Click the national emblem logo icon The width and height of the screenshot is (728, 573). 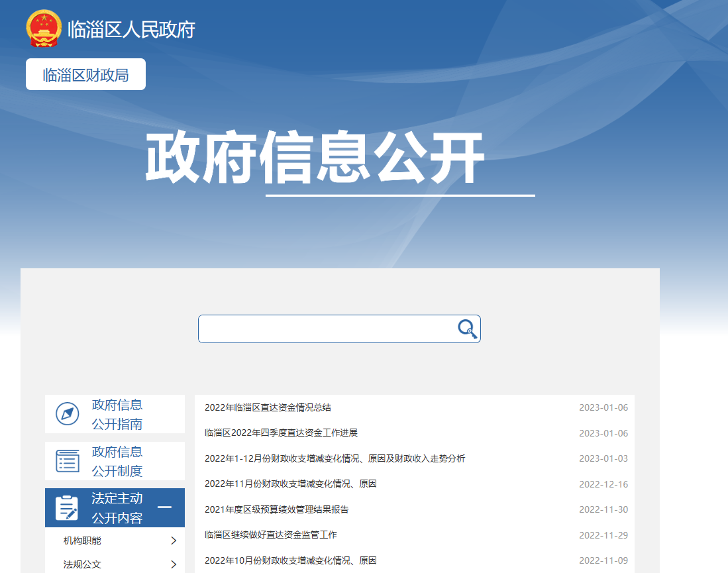[44, 28]
